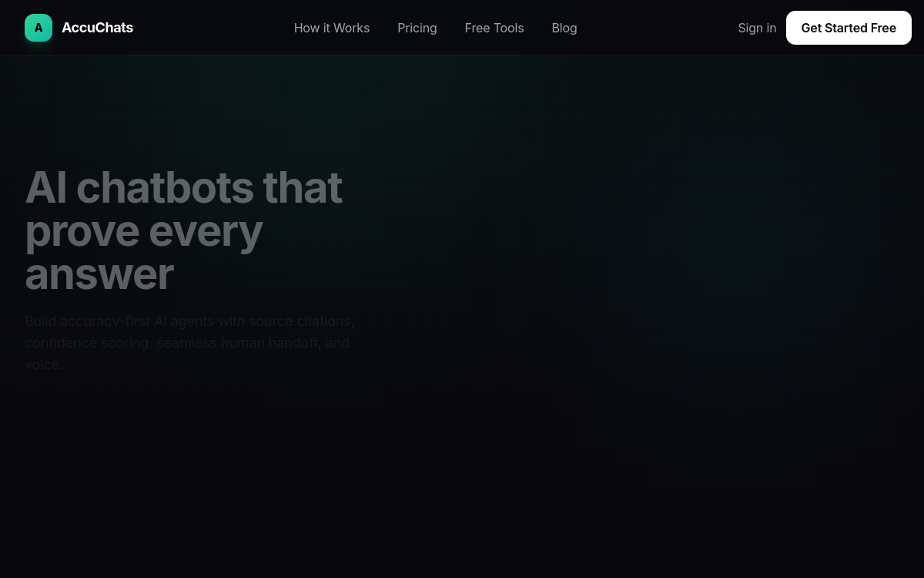Click the "Build accuracy-first AI agents" description text
Image resolution: width=924 pixels, height=578 pixels.
click(x=190, y=342)
